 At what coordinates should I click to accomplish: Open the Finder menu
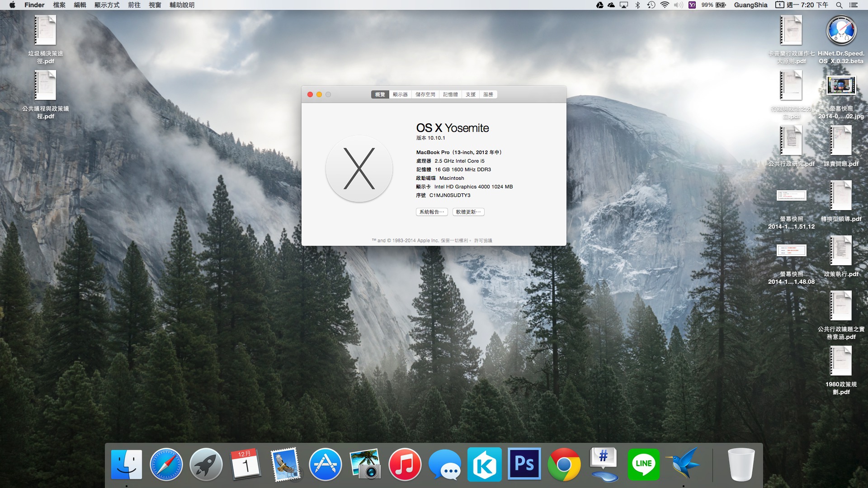34,5
